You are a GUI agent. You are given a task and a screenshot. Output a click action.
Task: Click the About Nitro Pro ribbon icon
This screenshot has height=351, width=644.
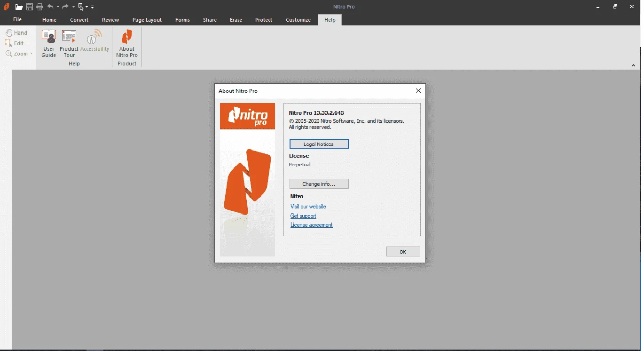[x=127, y=44]
